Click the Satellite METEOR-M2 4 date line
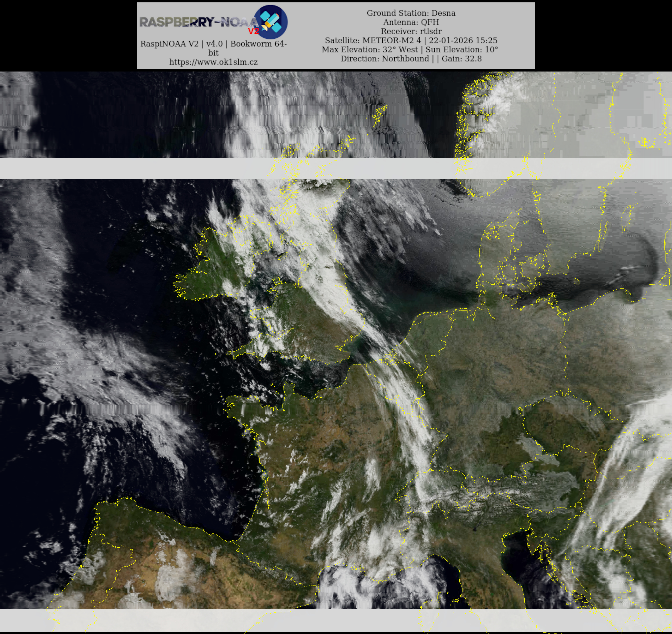672x634 pixels. point(411,40)
